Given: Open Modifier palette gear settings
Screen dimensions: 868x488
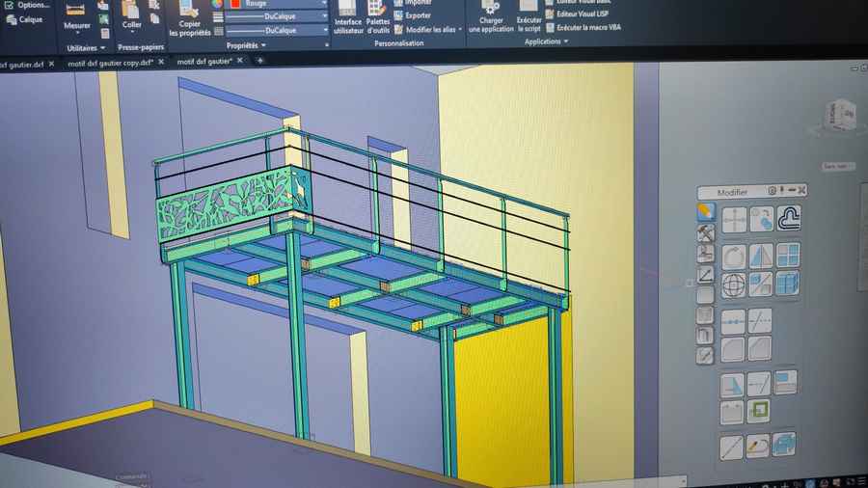Looking at the screenshot, I should (x=772, y=191).
